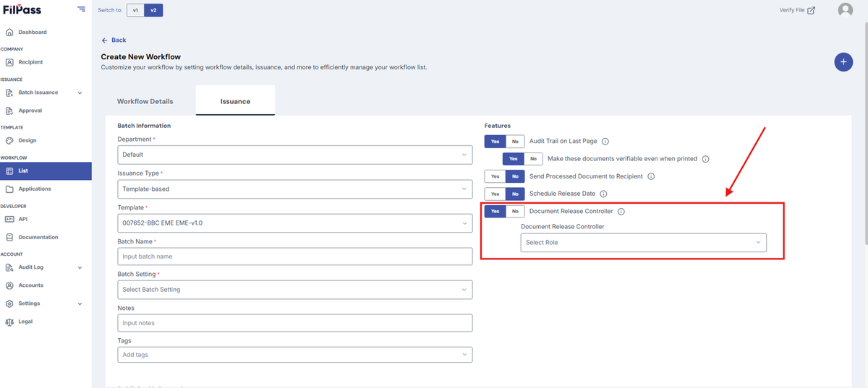
Task: Select the Issuance tab
Action: tap(235, 101)
